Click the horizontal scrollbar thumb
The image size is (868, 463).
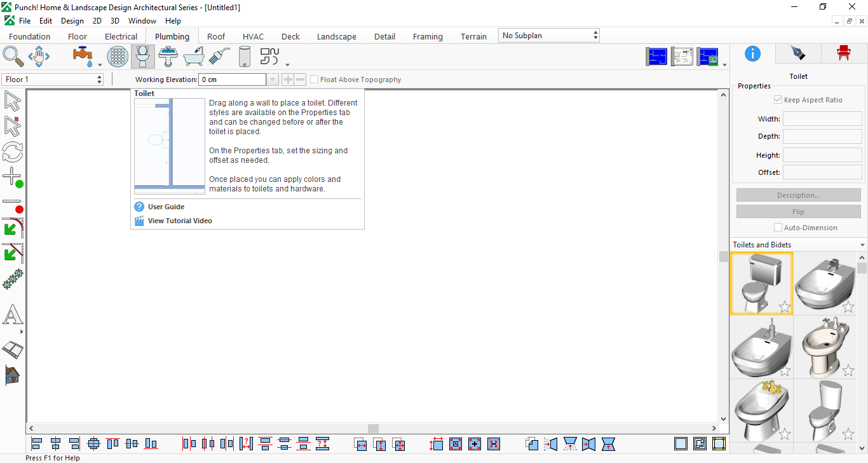point(373,429)
